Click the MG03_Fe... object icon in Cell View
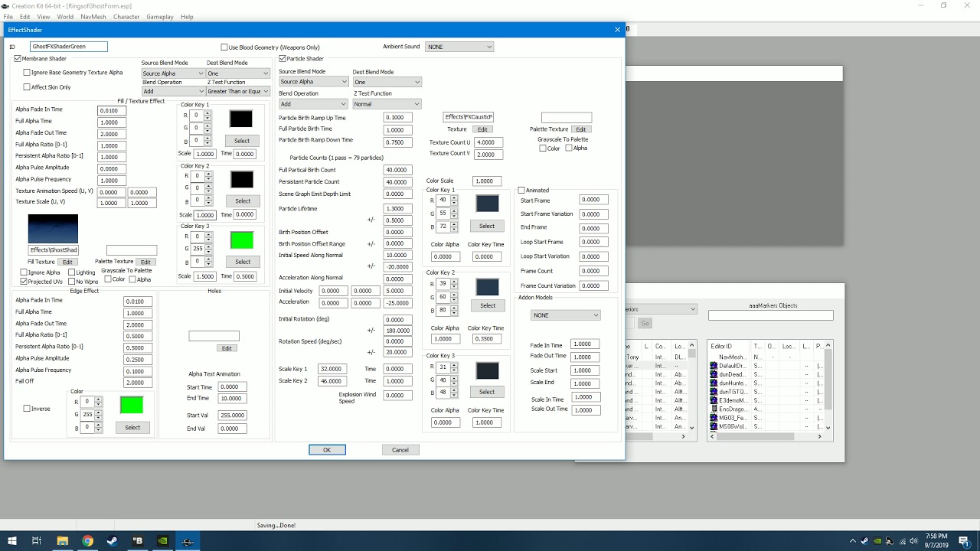980x551 pixels. (714, 418)
